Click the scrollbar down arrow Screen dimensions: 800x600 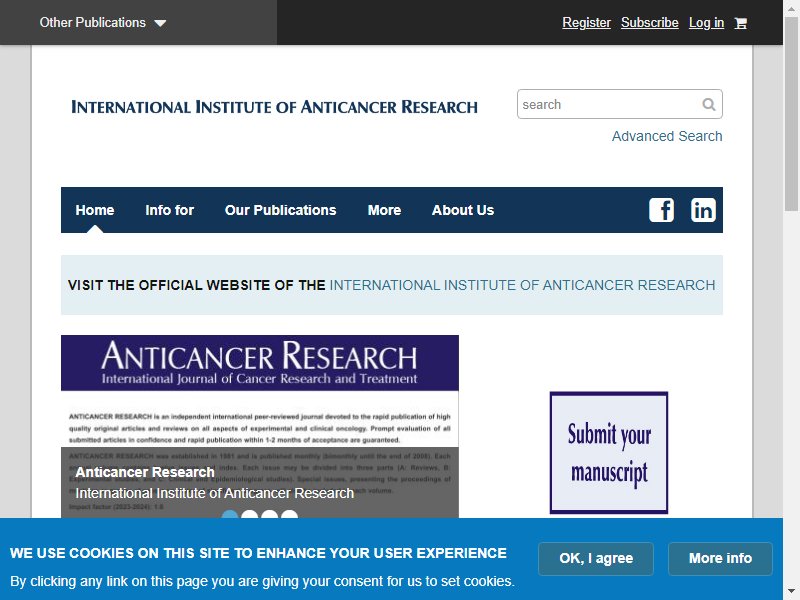(791, 592)
